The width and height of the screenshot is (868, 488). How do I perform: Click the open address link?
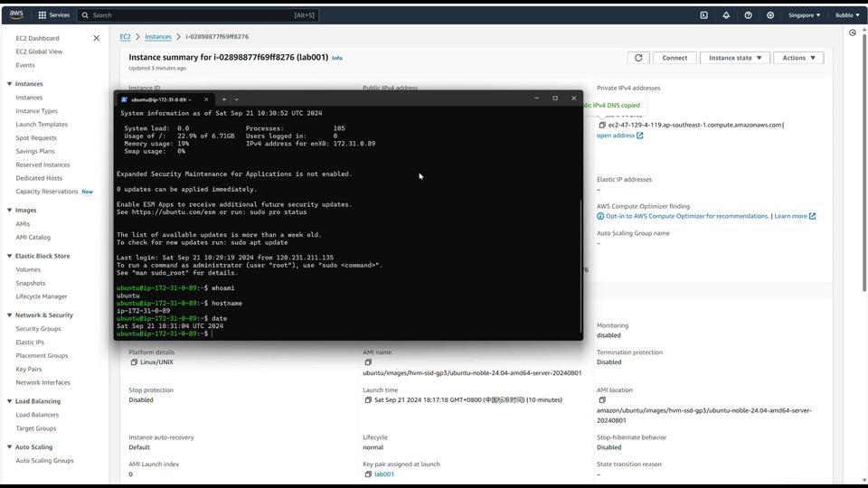click(x=616, y=136)
